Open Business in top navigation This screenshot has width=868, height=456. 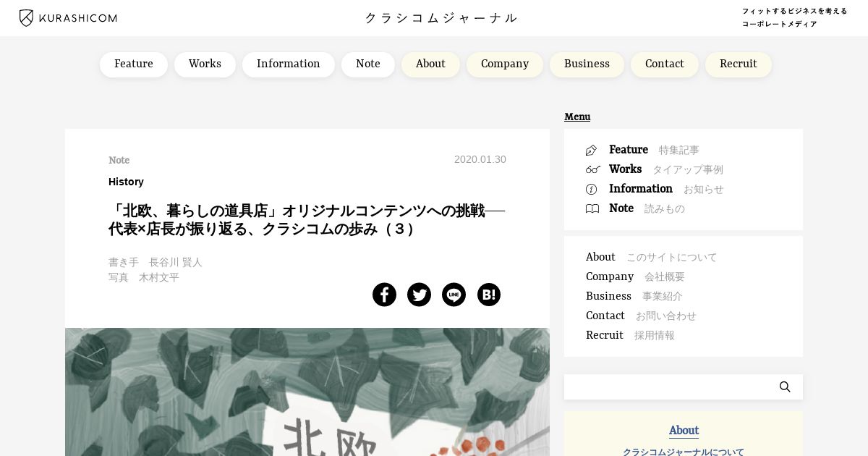[587, 64]
